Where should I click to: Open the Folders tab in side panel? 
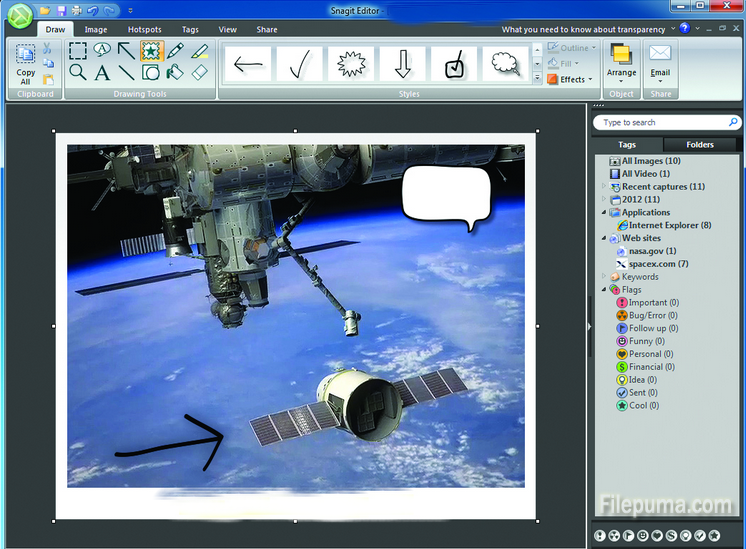[700, 145]
